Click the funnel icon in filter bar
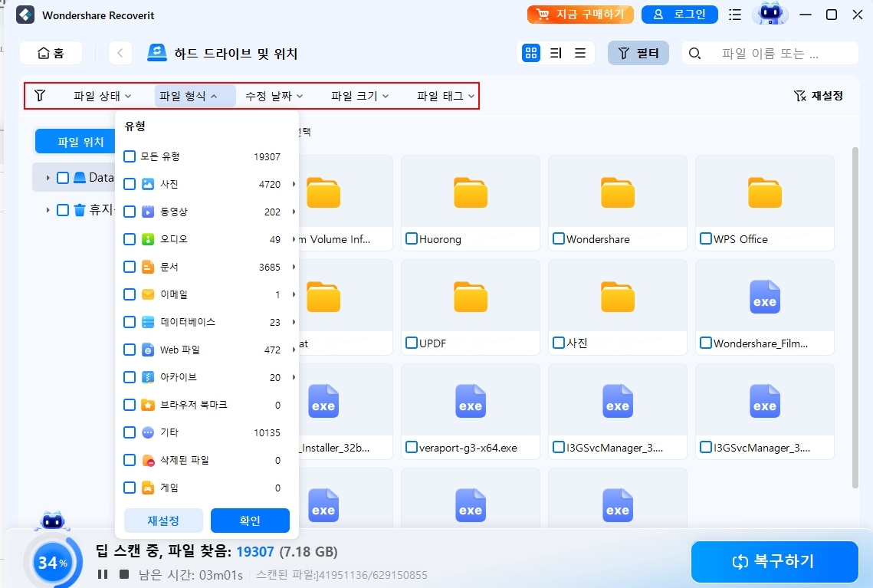 (40, 95)
